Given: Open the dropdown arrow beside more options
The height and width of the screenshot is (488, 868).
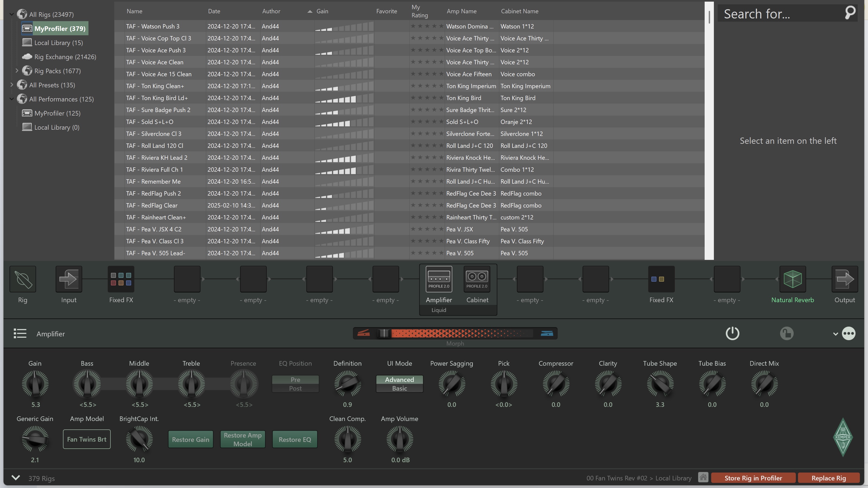Looking at the screenshot, I should [835, 334].
